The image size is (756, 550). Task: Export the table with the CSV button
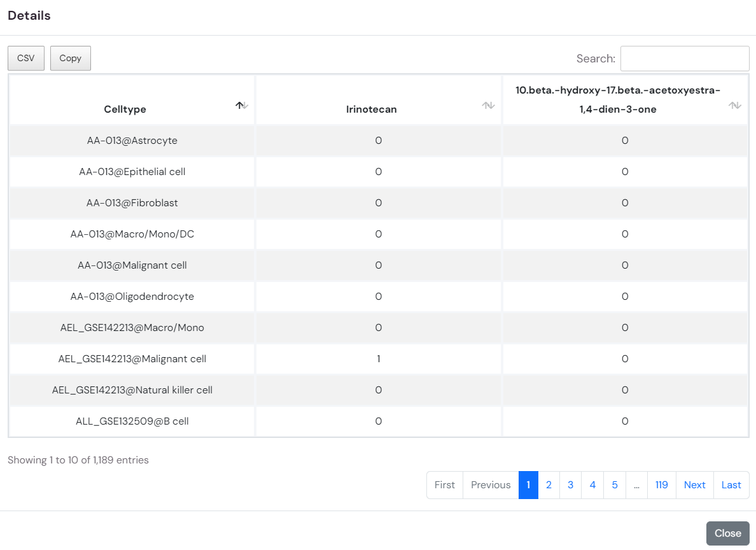26,58
